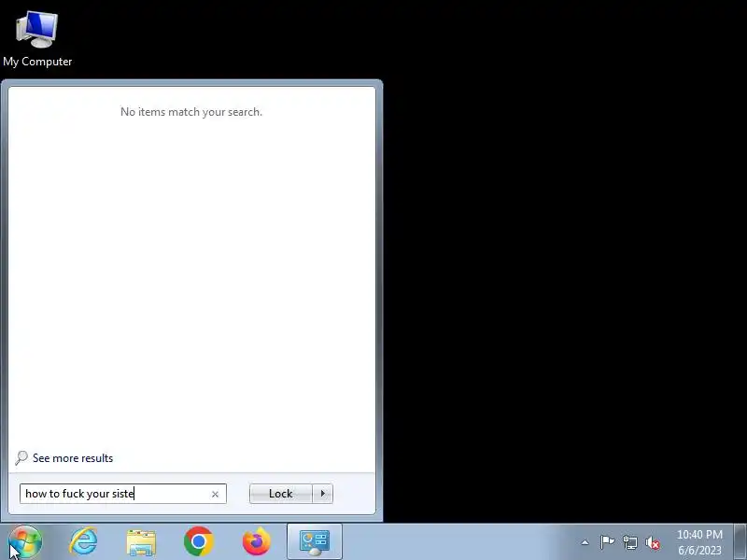This screenshot has width=747, height=560.
Task: Click the See more results link
Action: [x=73, y=458]
